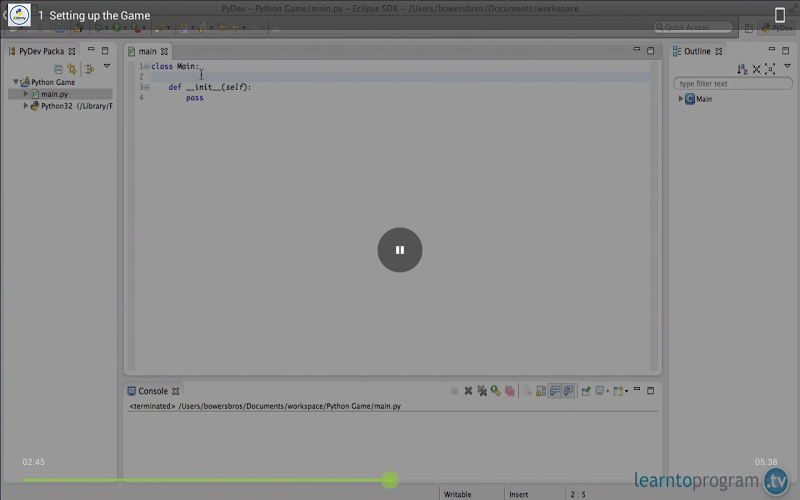Click the 'pass' statement in the editor
Image resolution: width=800 pixels, height=500 pixels.
pyautogui.click(x=194, y=97)
